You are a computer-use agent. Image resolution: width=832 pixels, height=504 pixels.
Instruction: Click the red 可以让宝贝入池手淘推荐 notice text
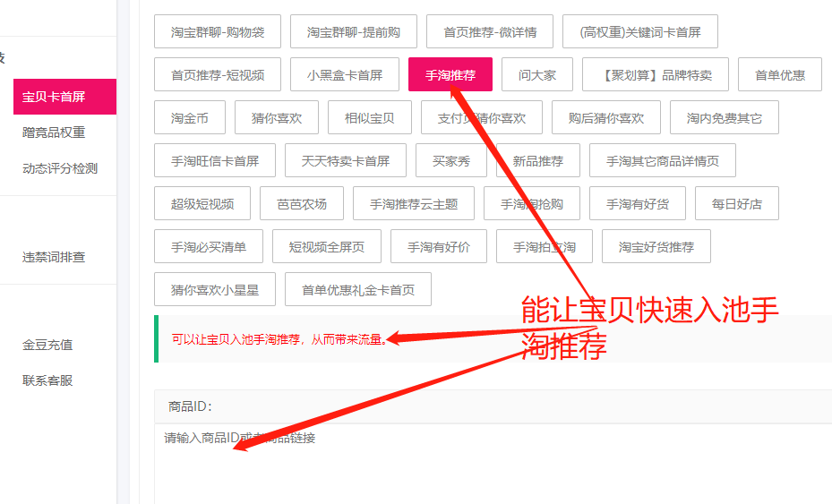pos(279,339)
